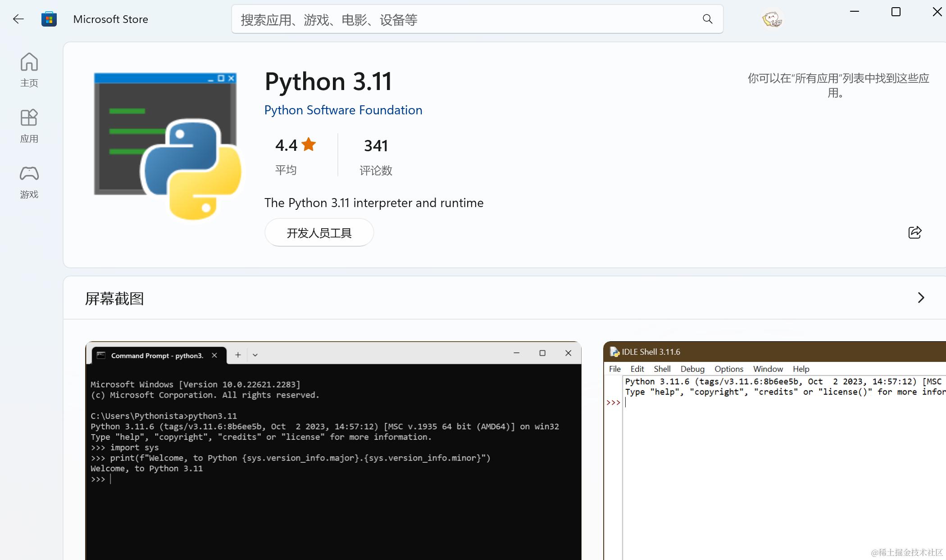Minimize the Microsoft Store window
Image resolution: width=946 pixels, height=560 pixels.
pyautogui.click(x=855, y=12)
